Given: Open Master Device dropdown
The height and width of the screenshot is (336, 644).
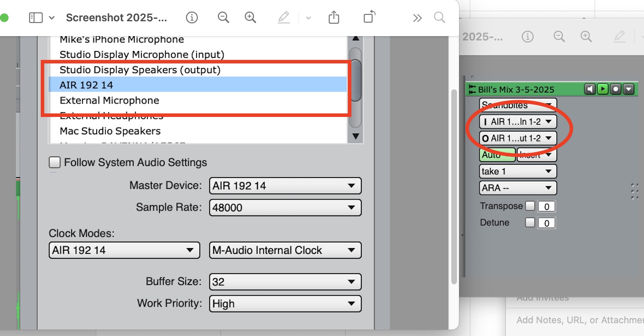Looking at the screenshot, I should (285, 186).
